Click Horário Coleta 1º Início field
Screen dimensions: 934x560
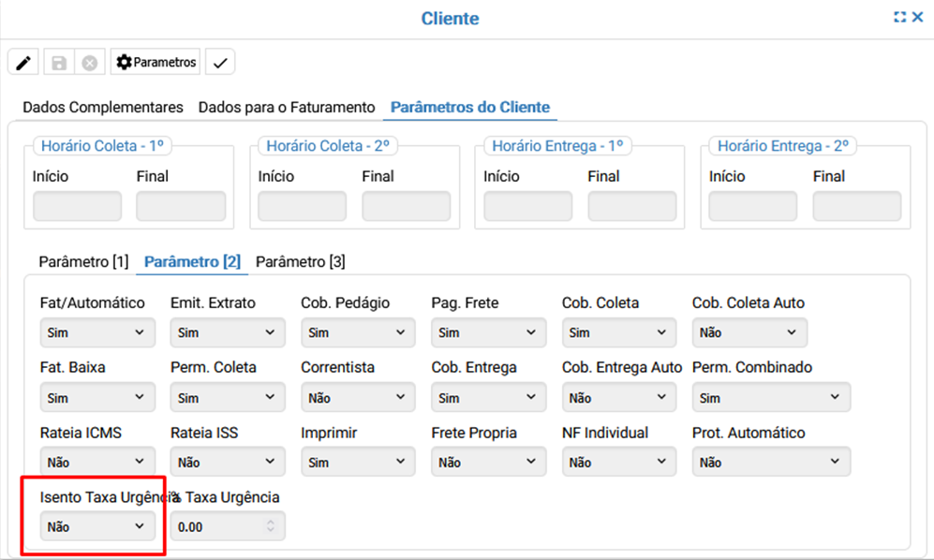pyautogui.click(x=77, y=207)
